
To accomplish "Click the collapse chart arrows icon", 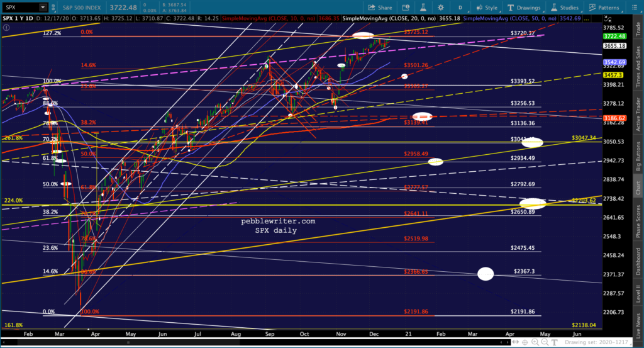I will [x=608, y=19].
